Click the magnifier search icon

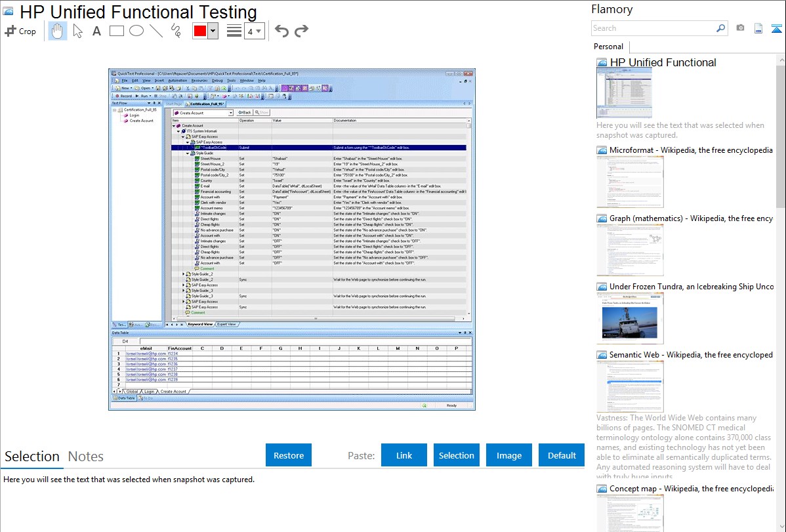[721, 28]
